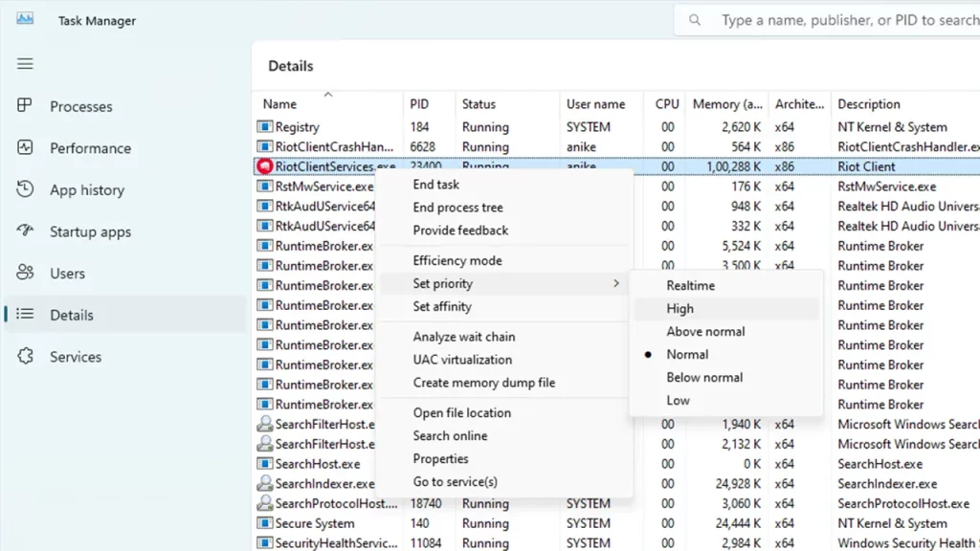Expand the Set priority submenu arrow
Screen dimensions: 980x551
[616, 283]
